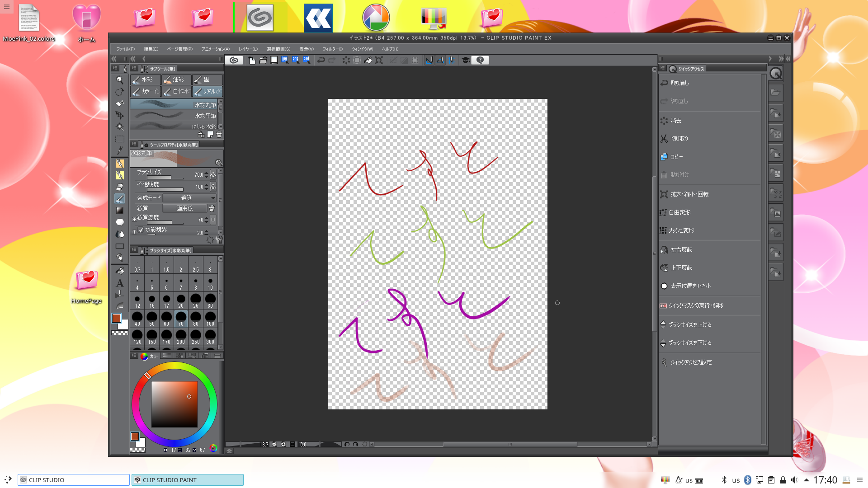This screenshot has width=868, height=488.
Task: Click the Gradient tool icon
Action: click(x=119, y=210)
